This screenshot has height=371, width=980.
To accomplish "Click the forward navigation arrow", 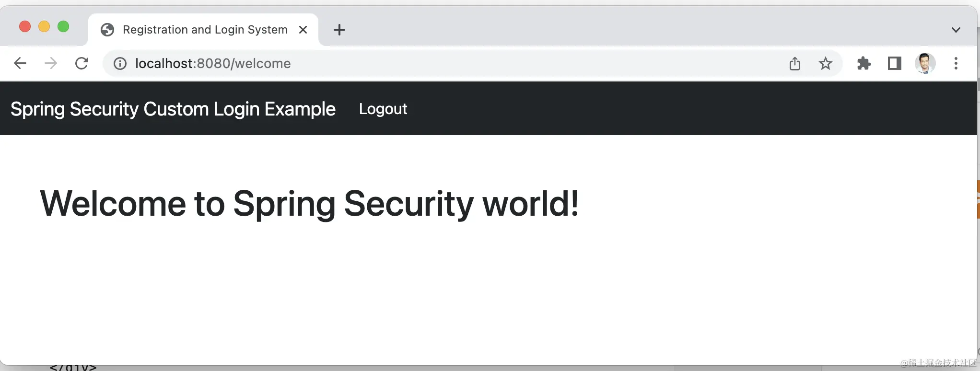I will [50, 63].
